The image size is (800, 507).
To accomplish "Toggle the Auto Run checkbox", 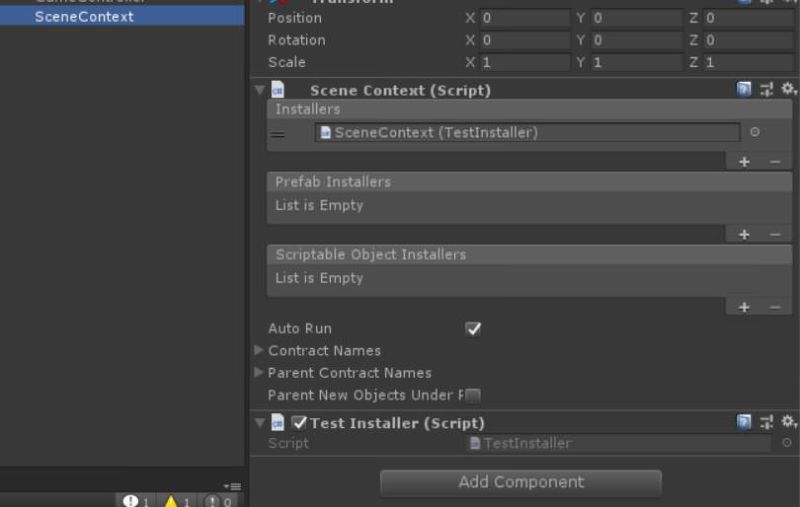I will click(473, 329).
